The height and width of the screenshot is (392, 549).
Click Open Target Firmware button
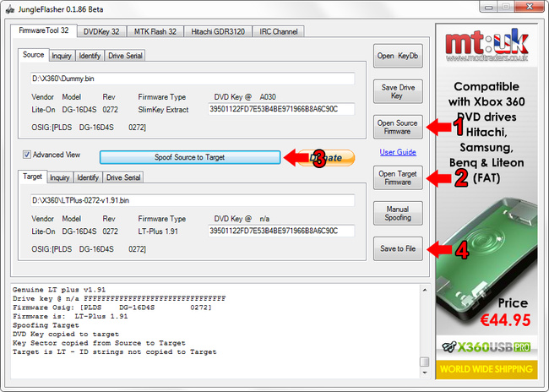(398, 177)
